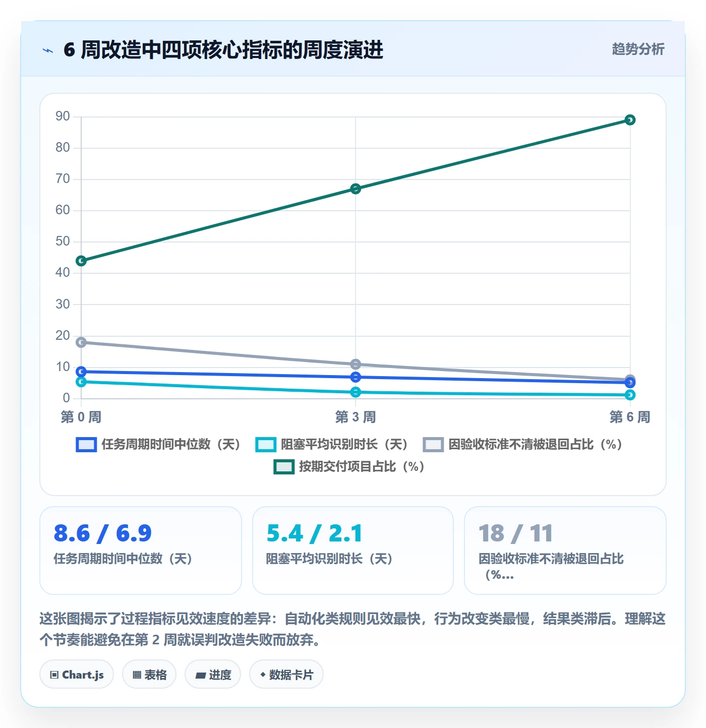Click the blue data point at 第 3 周

[x=356, y=377]
